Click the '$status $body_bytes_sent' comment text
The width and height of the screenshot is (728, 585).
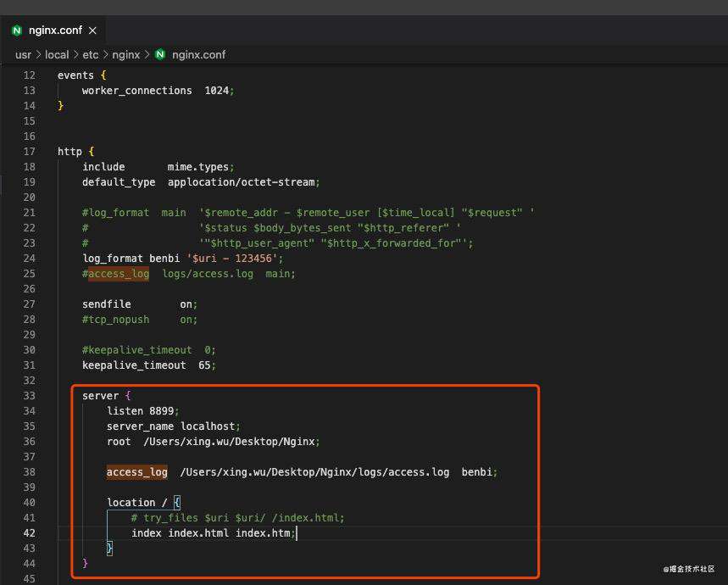(278, 228)
